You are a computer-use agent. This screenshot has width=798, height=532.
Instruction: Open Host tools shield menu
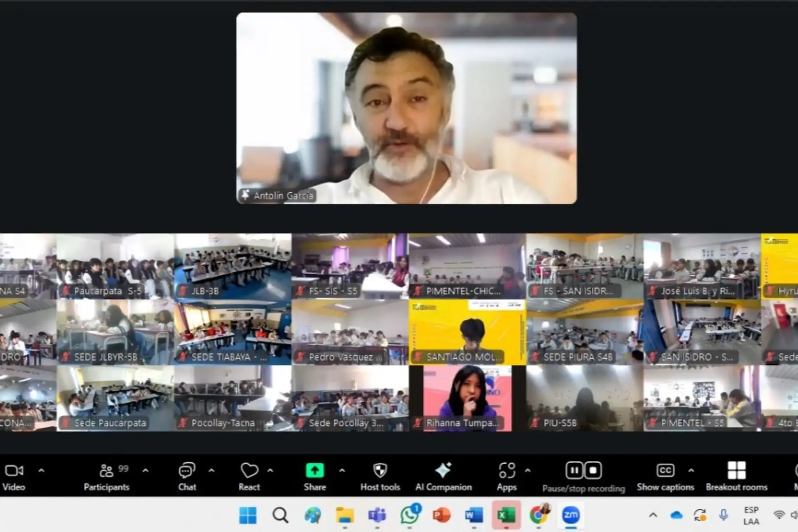click(380, 477)
